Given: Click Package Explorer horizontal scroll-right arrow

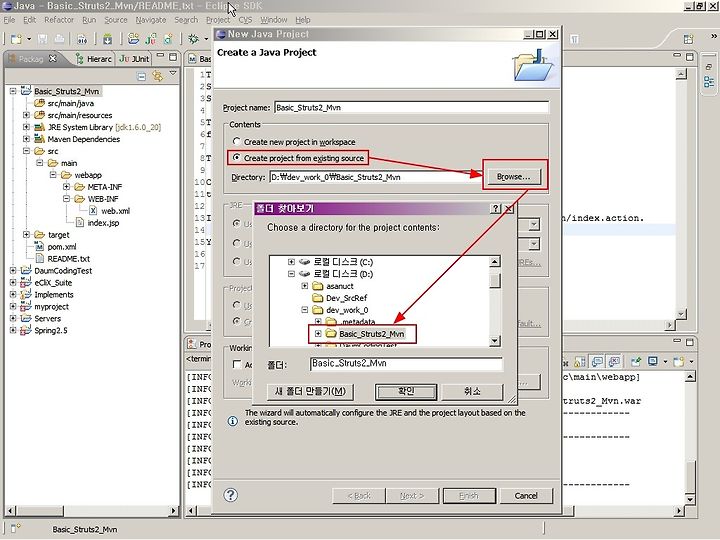Looking at the screenshot, I should coord(173,510).
